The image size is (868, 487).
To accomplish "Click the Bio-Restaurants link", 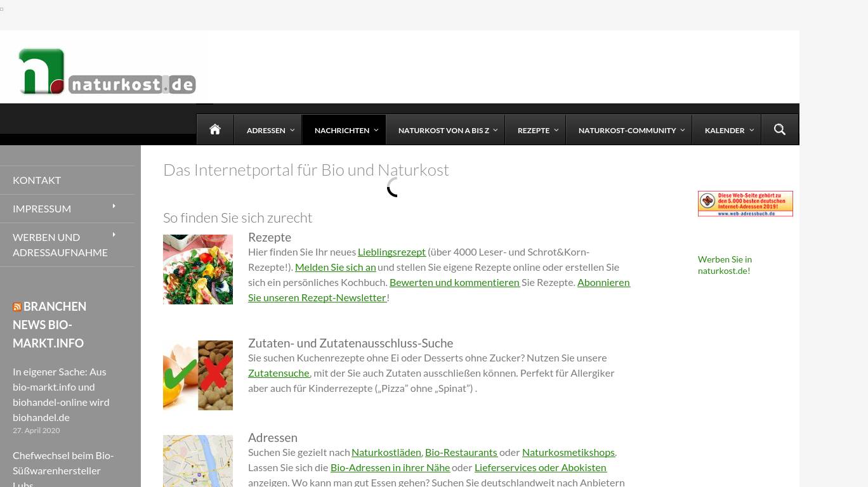I will 461,452.
